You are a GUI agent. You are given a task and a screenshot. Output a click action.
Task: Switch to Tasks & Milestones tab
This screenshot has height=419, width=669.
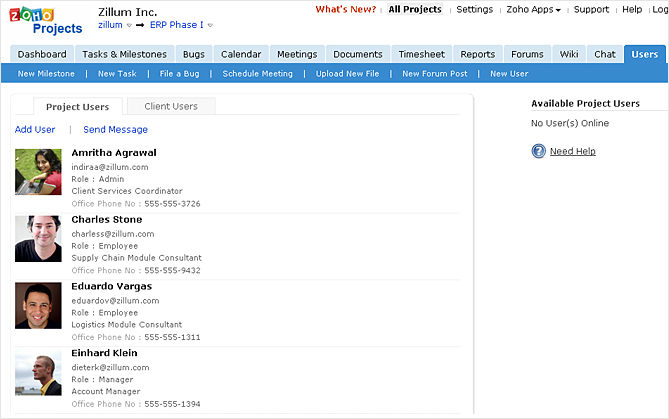[x=124, y=54]
